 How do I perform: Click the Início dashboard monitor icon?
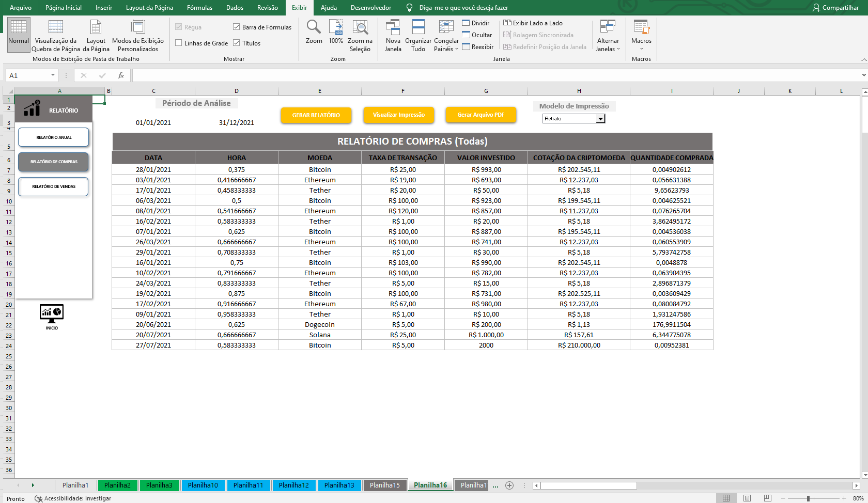click(x=52, y=313)
